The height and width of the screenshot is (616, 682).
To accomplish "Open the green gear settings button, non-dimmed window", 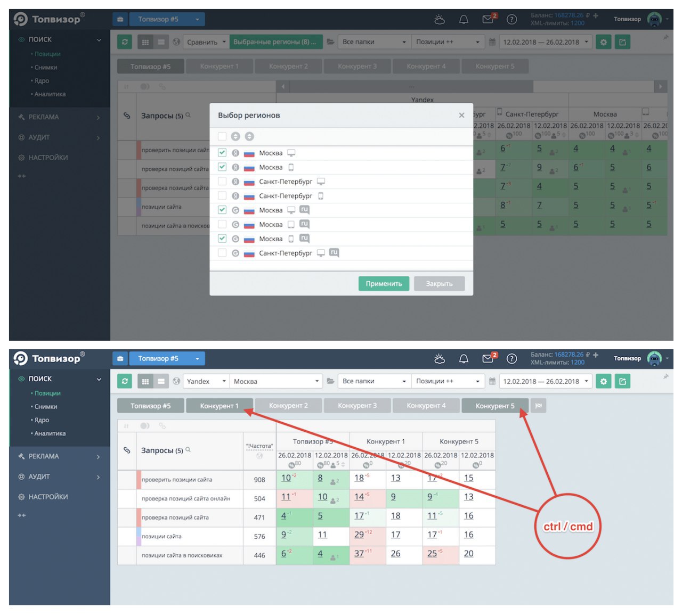I will [604, 381].
